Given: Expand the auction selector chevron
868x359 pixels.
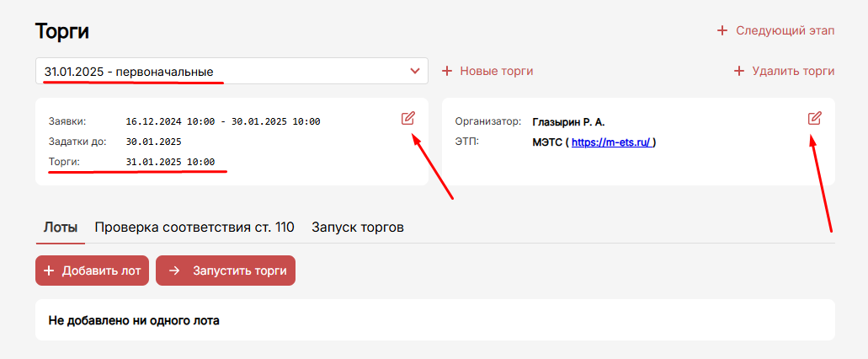Looking at the screenshot, I should tap(414, 71).
